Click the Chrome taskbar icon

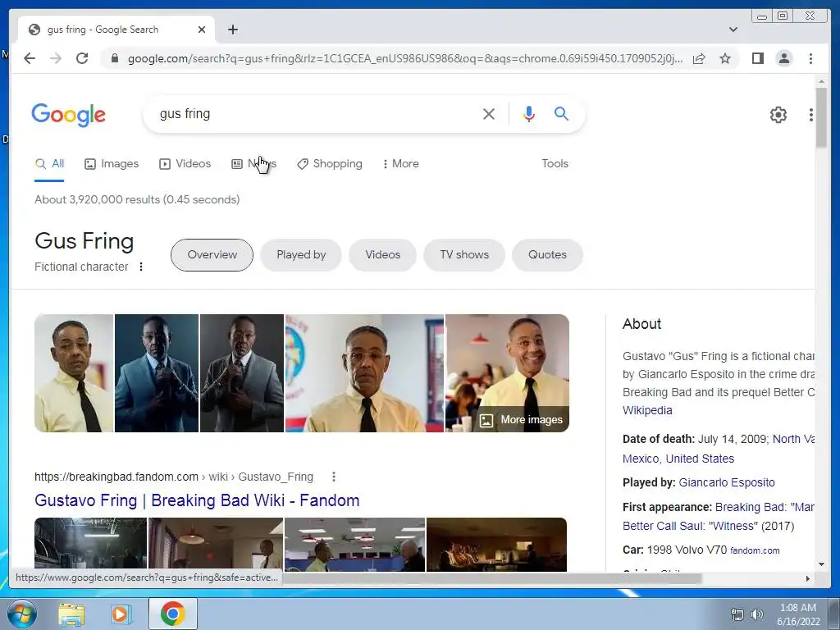click(x=172, y=614)
